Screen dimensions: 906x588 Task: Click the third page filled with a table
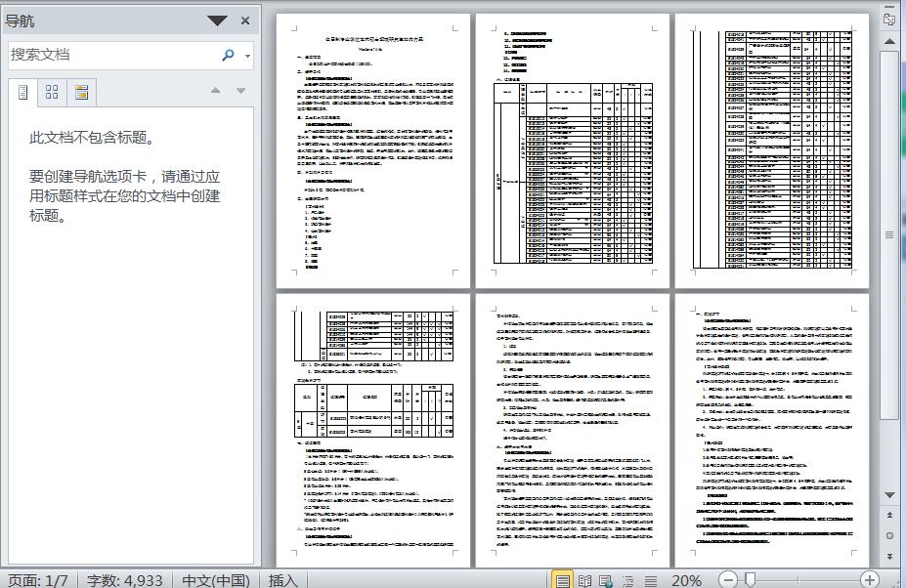click(x=772, y=150)
